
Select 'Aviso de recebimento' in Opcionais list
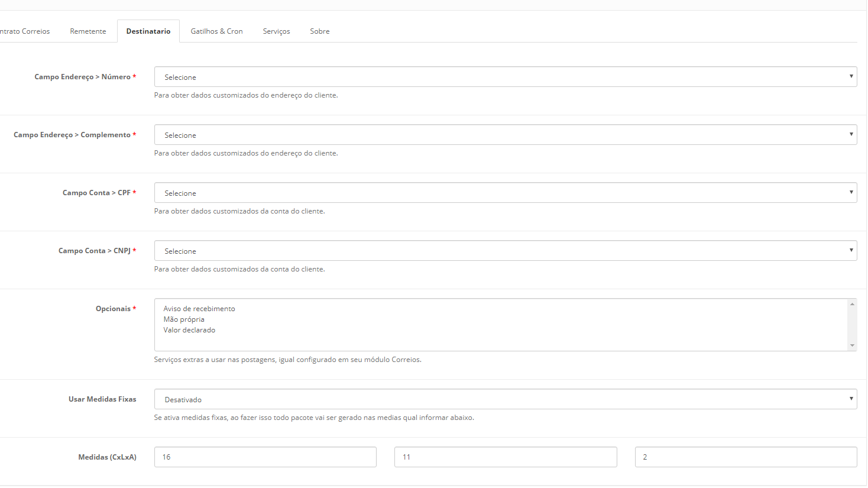pos(199,309)
